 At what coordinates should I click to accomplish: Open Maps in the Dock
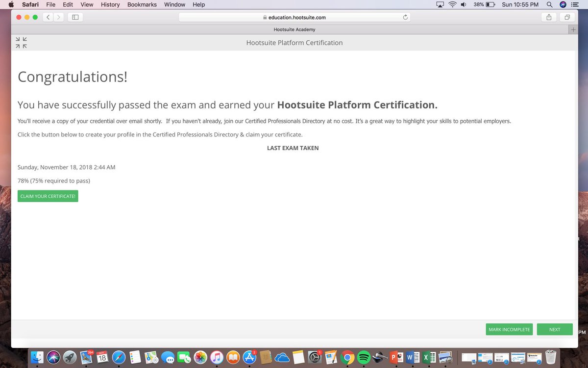click(151, 357)
